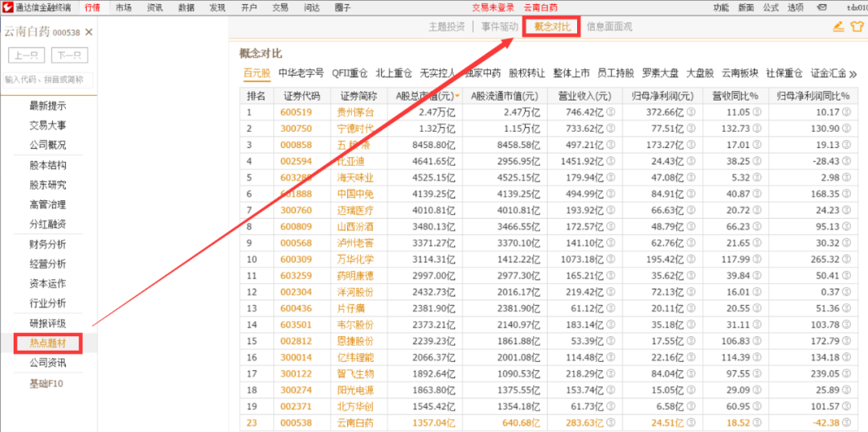Select the 社保重仓 concept tab
Screen dimensions: 868x432
[784, 73]
